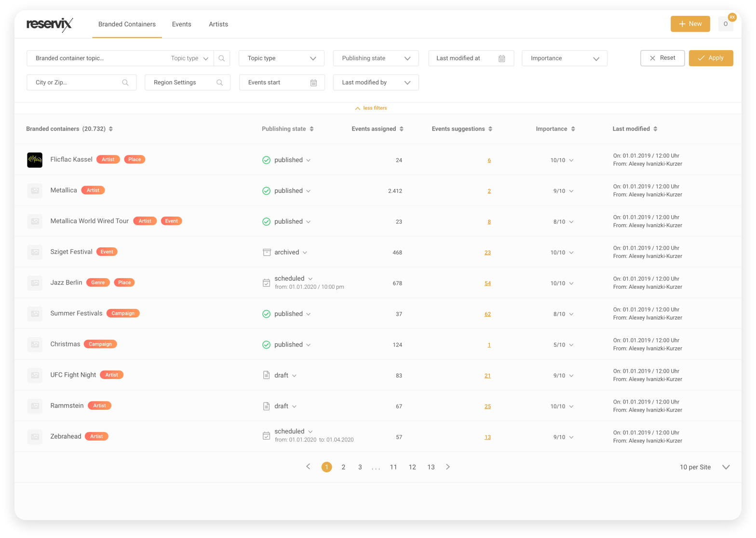Click the New button
Viewport: 756px width, 538px height.
[690, 24]
